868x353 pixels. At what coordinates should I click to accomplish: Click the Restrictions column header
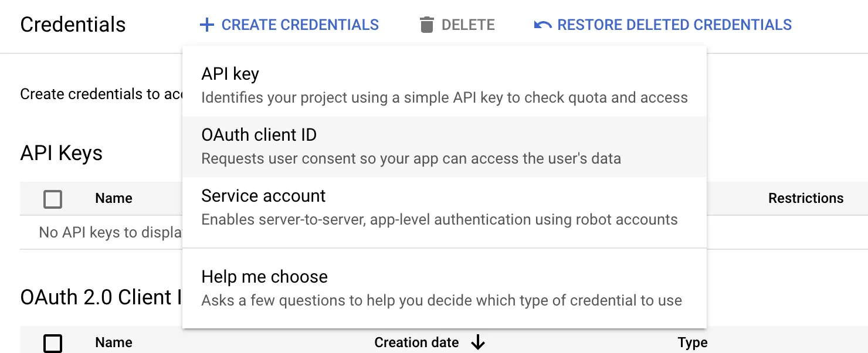pyautogui.click(x=806, y=198)
